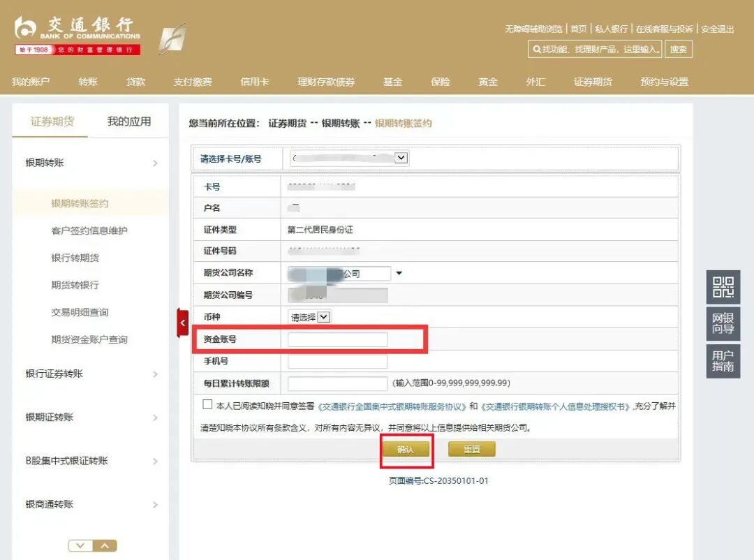Click the 网银向导 side button
Viewport: 754px width, 560px height.
[723, 323]
